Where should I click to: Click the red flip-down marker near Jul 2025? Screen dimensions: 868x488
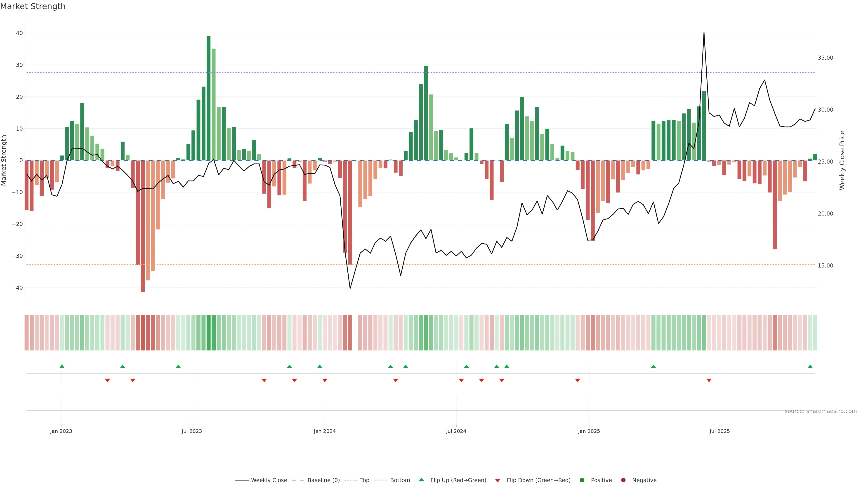(x=709, y=380)
